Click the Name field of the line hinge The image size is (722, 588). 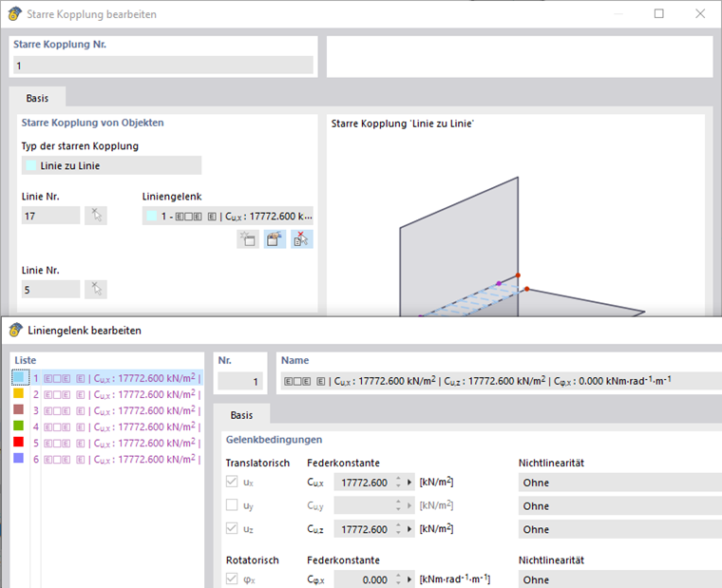[501, 381]
